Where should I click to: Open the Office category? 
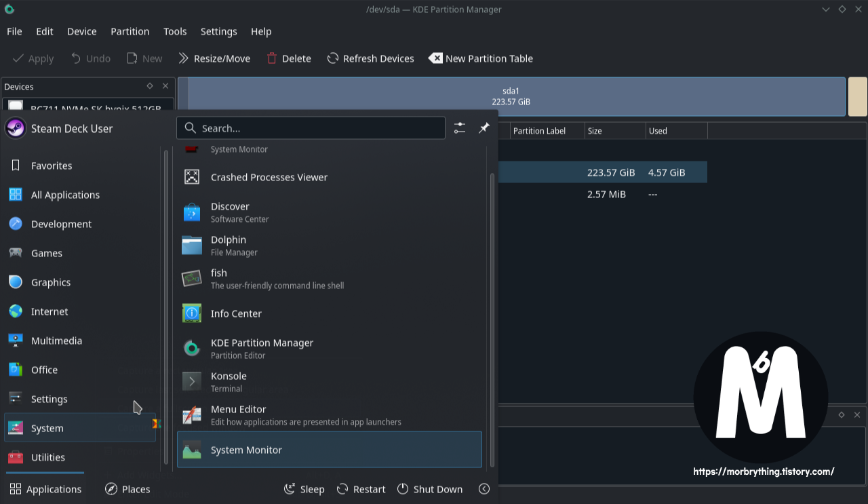pyautogui.click(x=80, y=370)
